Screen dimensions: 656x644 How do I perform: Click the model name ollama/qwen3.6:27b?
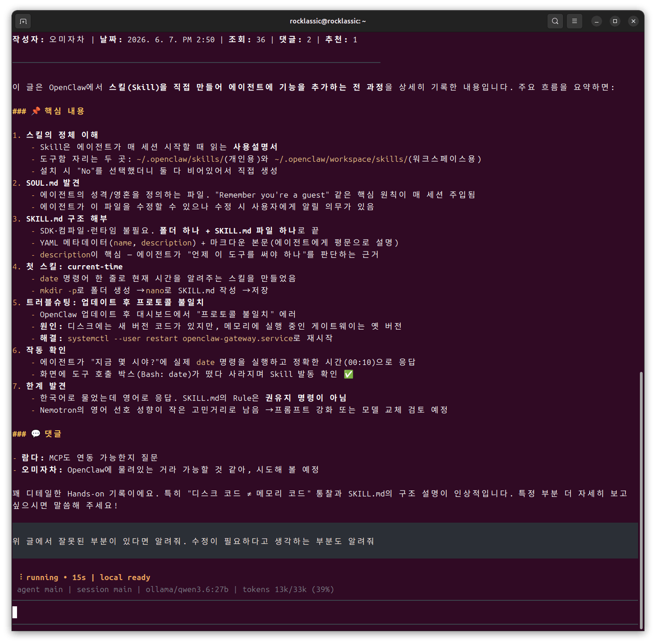pos(187,589)
